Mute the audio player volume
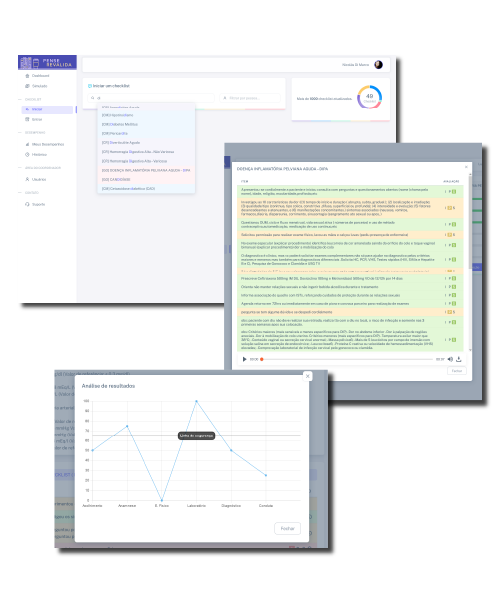This screenshot has height=600, width=500. (450, 359)
